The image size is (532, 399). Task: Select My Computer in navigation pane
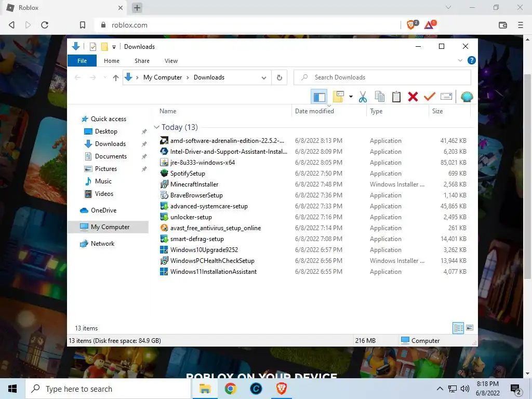tap(108, 227)
